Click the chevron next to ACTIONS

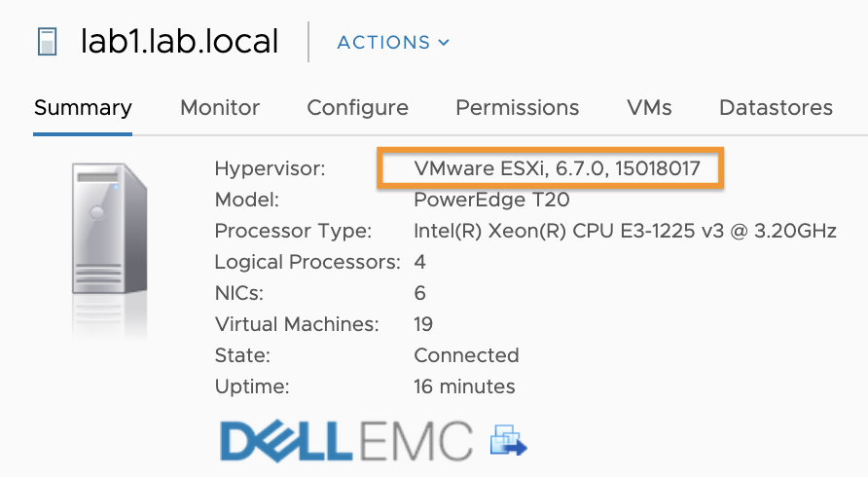tap(444, 43)
